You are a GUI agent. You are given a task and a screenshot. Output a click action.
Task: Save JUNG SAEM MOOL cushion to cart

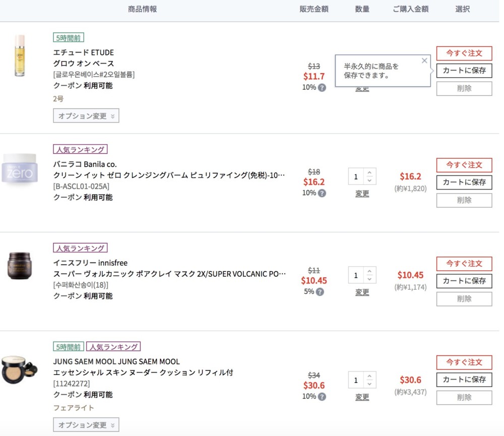point(464,380)
